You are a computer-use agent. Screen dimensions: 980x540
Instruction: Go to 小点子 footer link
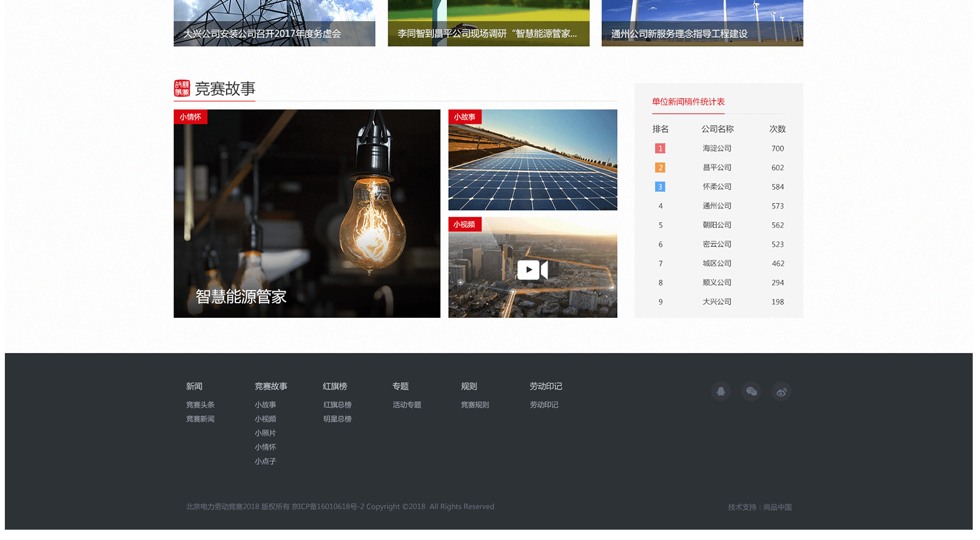(266, 461)
